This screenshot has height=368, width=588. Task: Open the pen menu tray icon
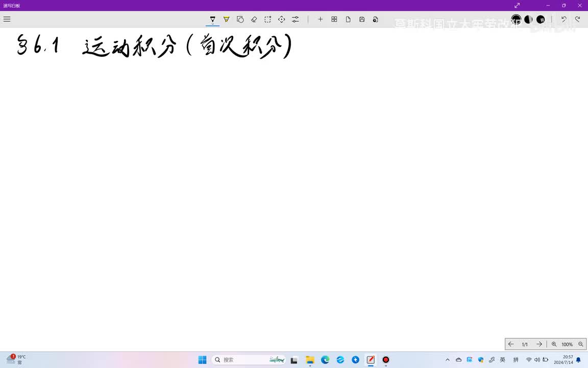(492, 360)
